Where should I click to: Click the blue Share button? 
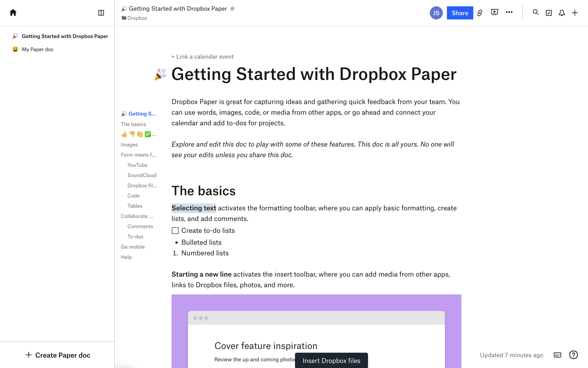(x=460, y=13)
